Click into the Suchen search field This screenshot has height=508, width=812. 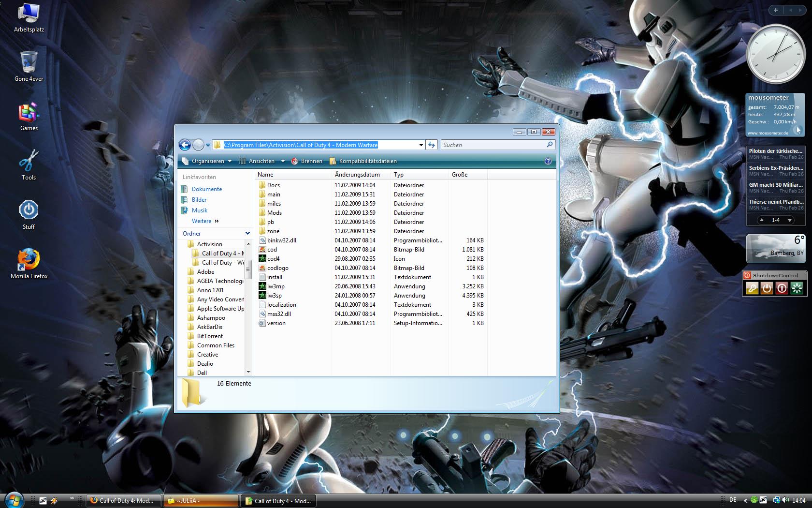pyautogui.click(x=493, y=145)
